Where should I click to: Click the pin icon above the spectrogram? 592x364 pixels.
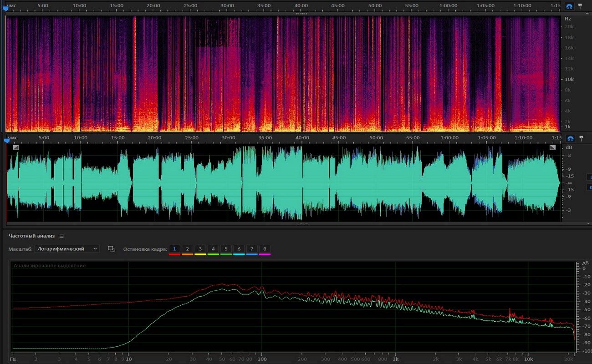[580, 6]
